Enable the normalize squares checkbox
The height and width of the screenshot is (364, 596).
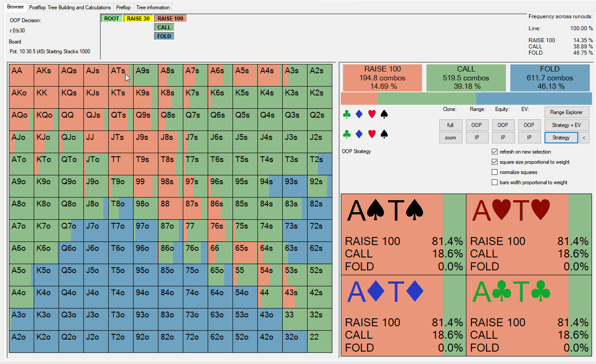point(495,172)
